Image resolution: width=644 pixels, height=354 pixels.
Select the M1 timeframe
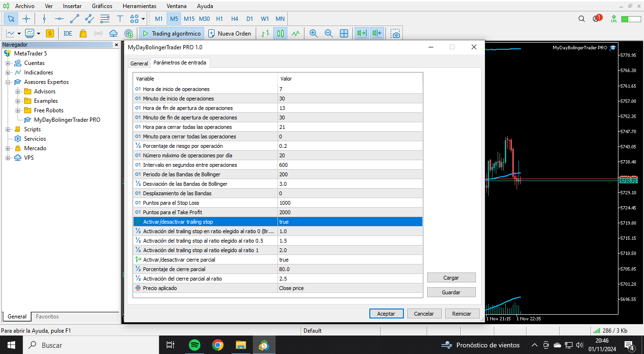click(159, 19)
